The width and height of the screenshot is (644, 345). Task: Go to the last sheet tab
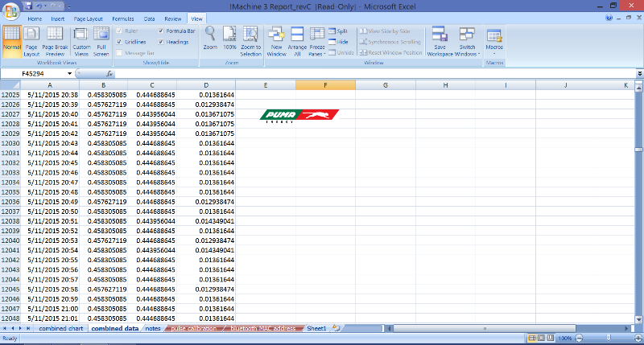coord(28,328)
